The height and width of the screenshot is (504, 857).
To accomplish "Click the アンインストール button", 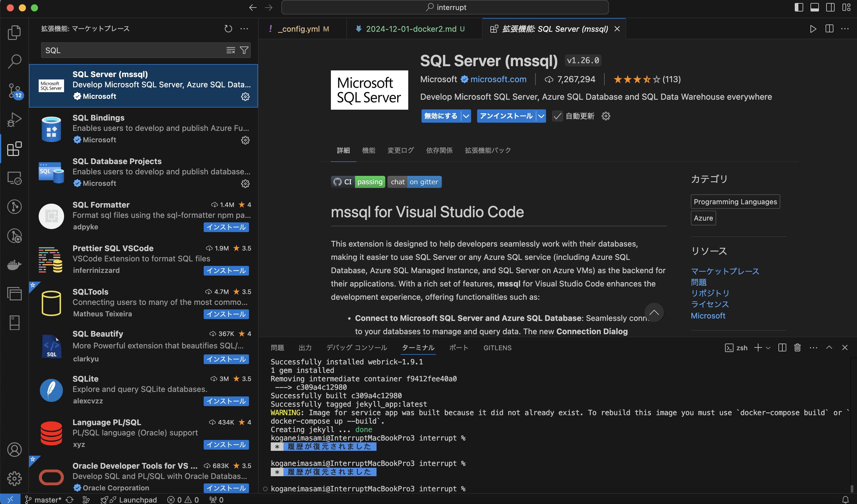I will point(506,116).
